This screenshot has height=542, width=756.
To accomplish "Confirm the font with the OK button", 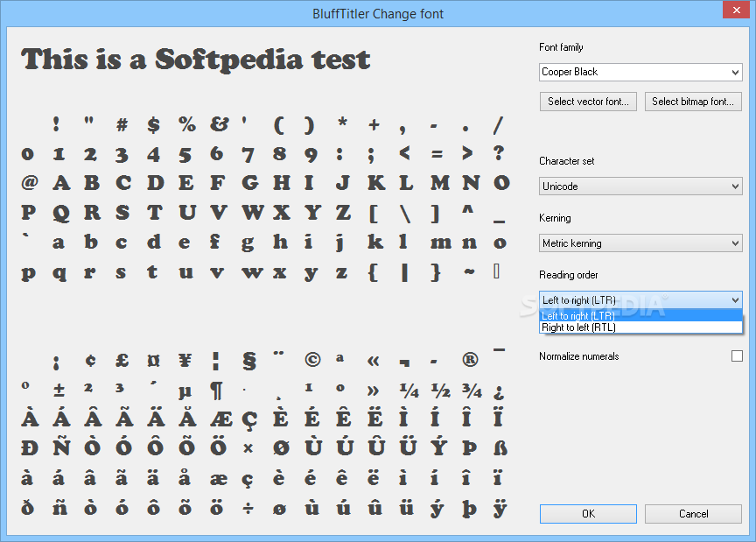I will pos(588,514).
